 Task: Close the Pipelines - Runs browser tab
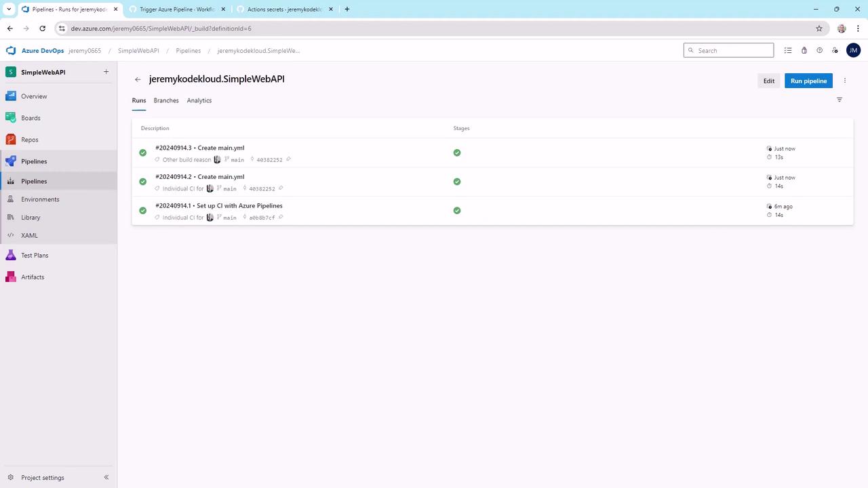(x=115, y=9)
